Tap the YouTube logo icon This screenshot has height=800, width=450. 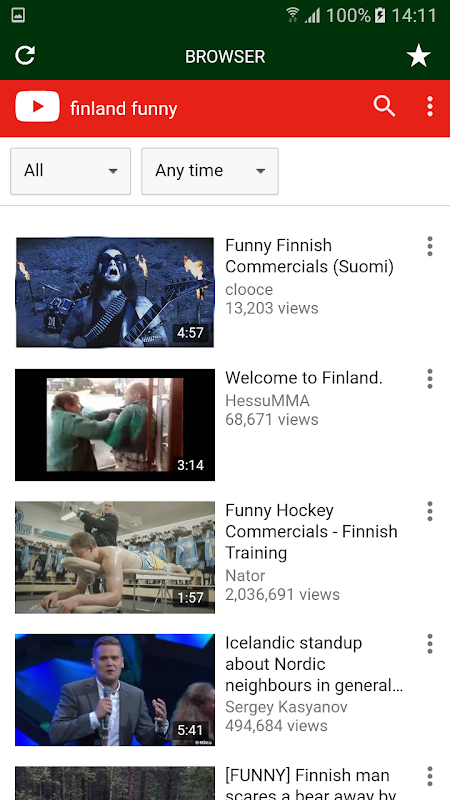coord(37,107)
